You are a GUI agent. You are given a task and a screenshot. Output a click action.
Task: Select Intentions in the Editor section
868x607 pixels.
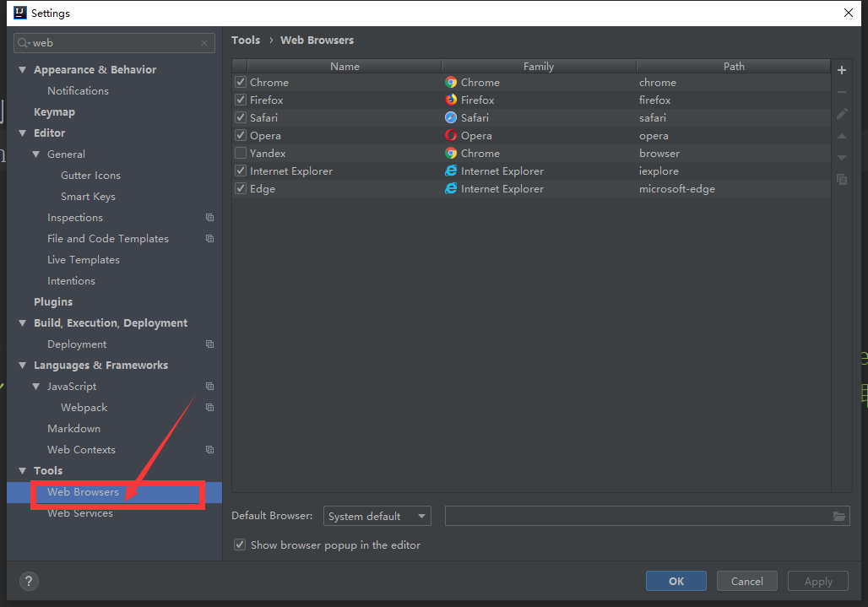(x=72, y=281)
